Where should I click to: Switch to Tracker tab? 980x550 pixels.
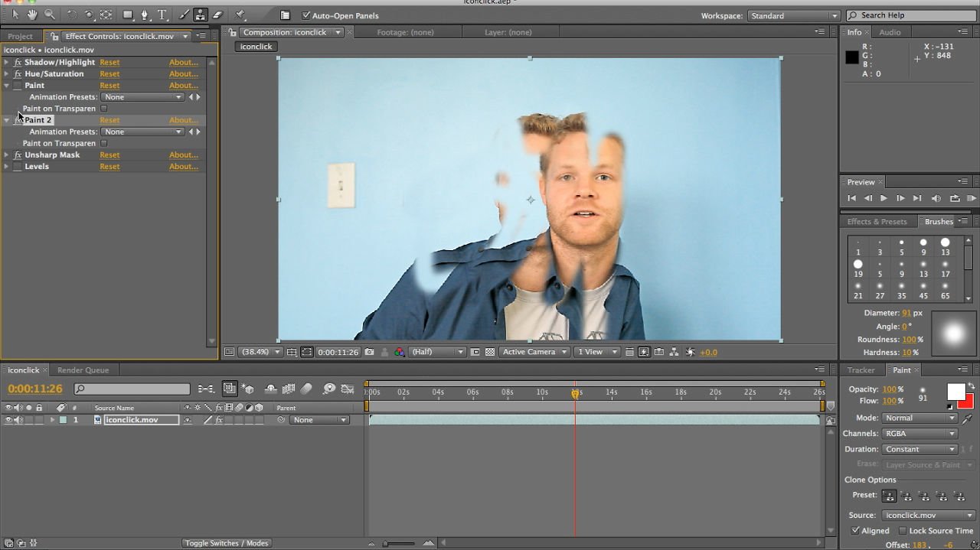861,370
